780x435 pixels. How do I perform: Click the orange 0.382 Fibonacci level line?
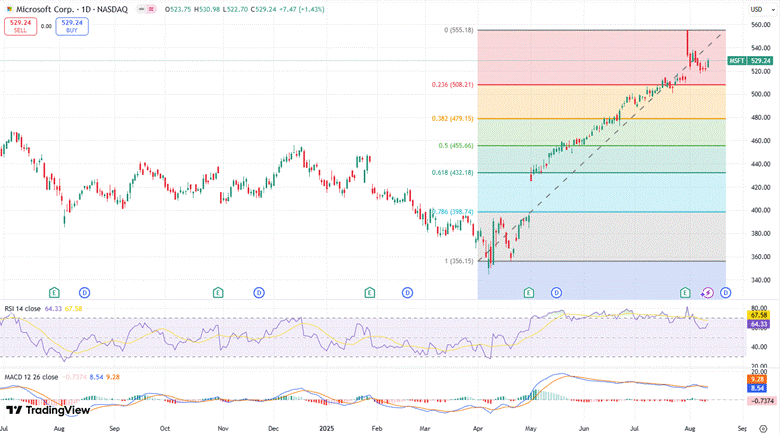pos(600,119)
